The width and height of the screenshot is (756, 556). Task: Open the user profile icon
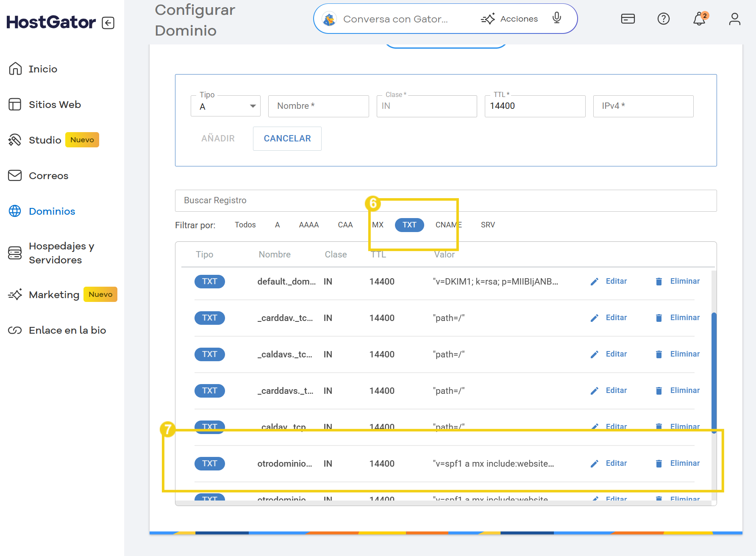coord(734,19)
